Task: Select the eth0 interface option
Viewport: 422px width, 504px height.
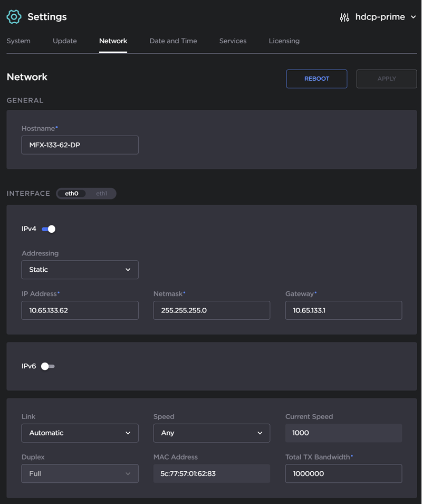Action: coord(72,194)
